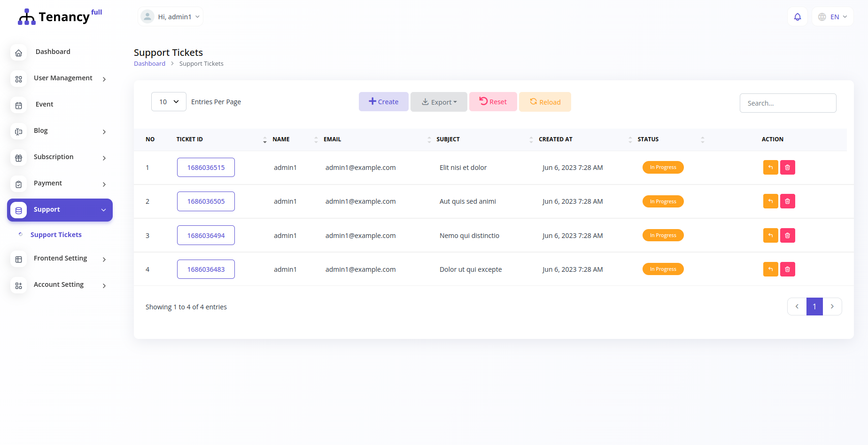Open ticket 1686036515 link

(x=206, y=168)
